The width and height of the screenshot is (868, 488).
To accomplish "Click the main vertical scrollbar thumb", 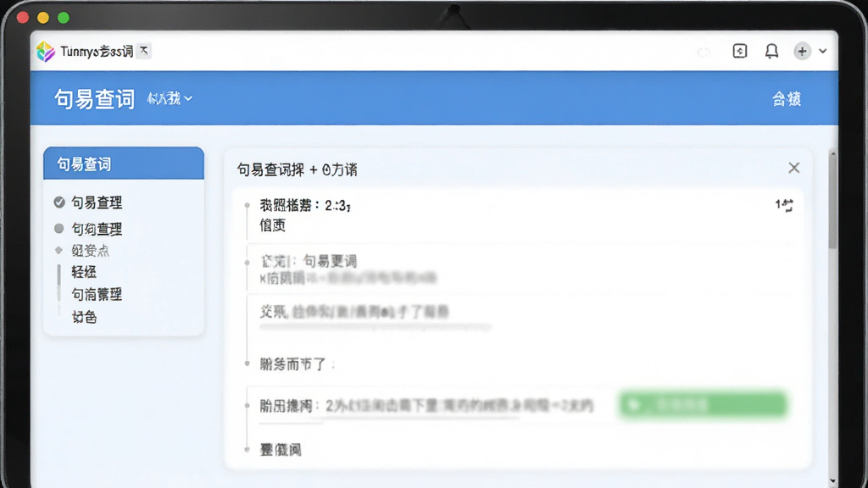I will [832, 202].
